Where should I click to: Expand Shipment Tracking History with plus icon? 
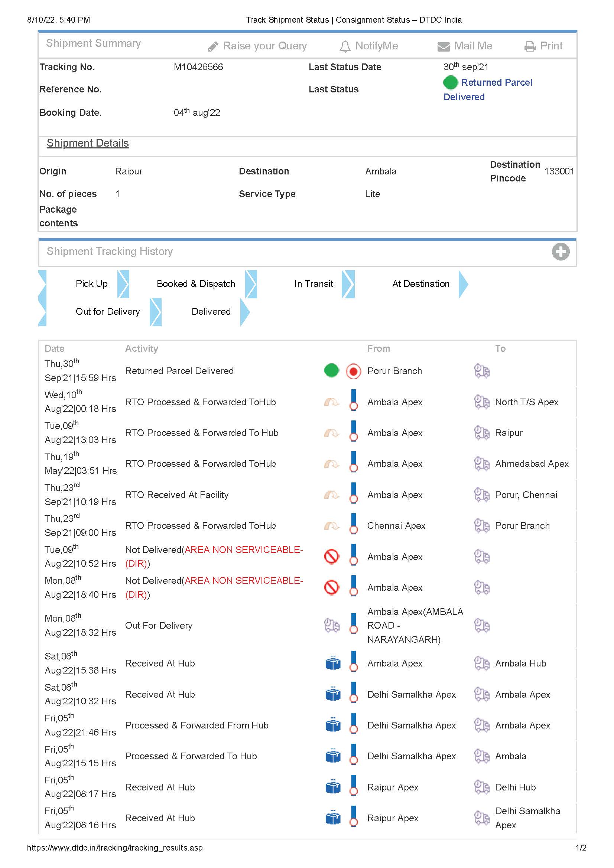tap(560, 252)
